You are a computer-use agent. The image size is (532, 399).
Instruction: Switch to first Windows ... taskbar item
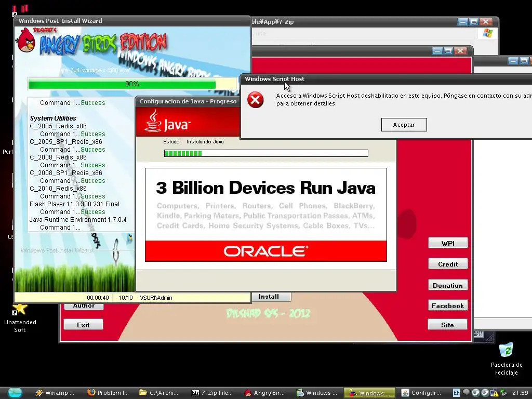click(x=317, y=393)
